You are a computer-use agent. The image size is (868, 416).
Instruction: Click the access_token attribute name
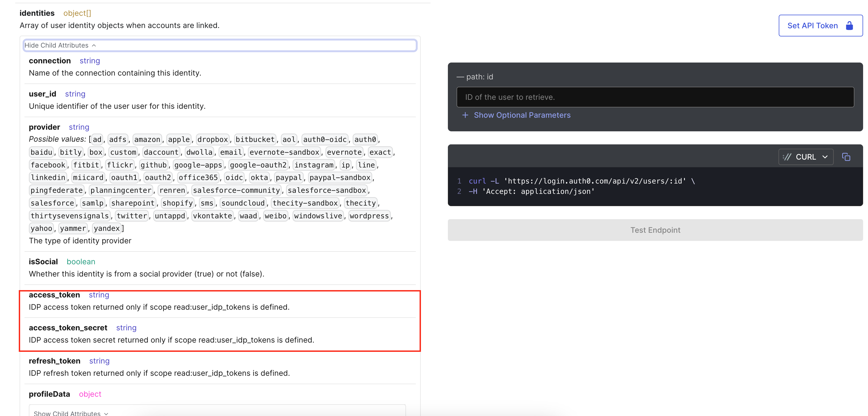point(54,295)
